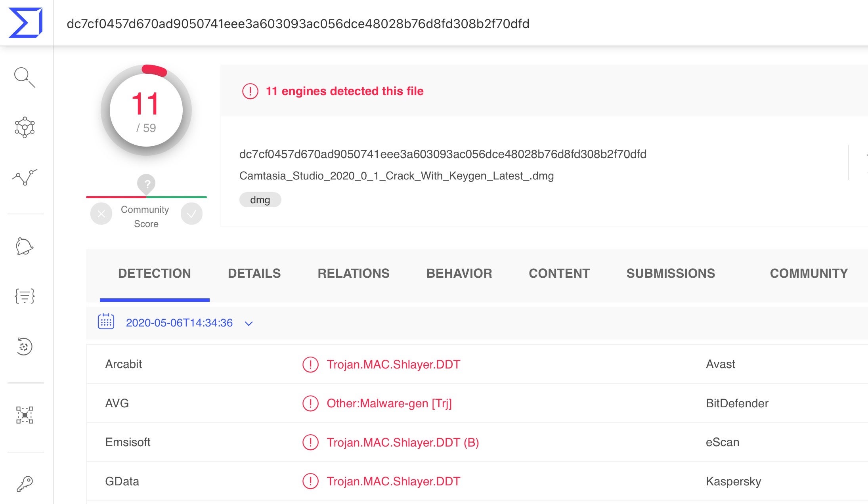Image resolution: width=868 pixels, height=504 pixels.
Task: Vote malicious with the community X button
Action: coord(101,214)
